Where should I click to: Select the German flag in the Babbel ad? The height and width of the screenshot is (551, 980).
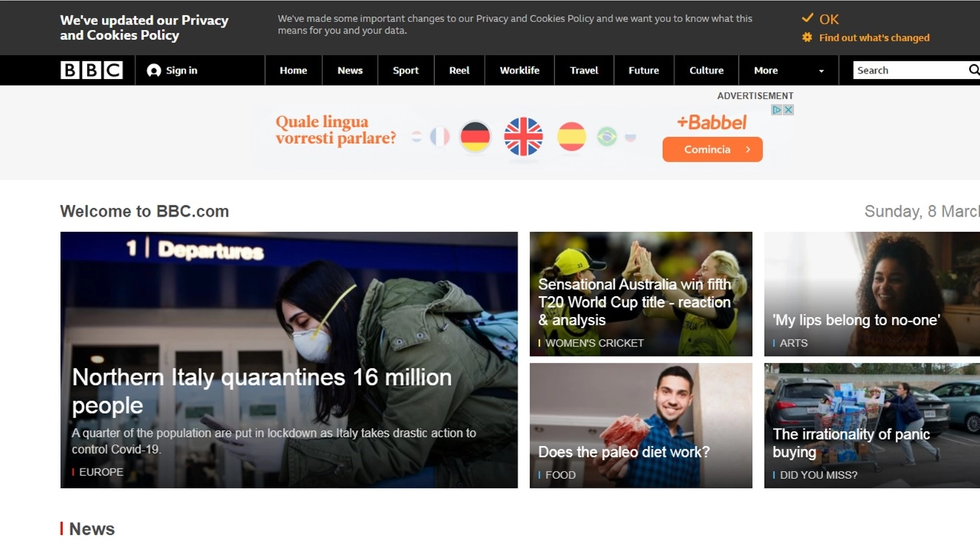tap(475, 137)
